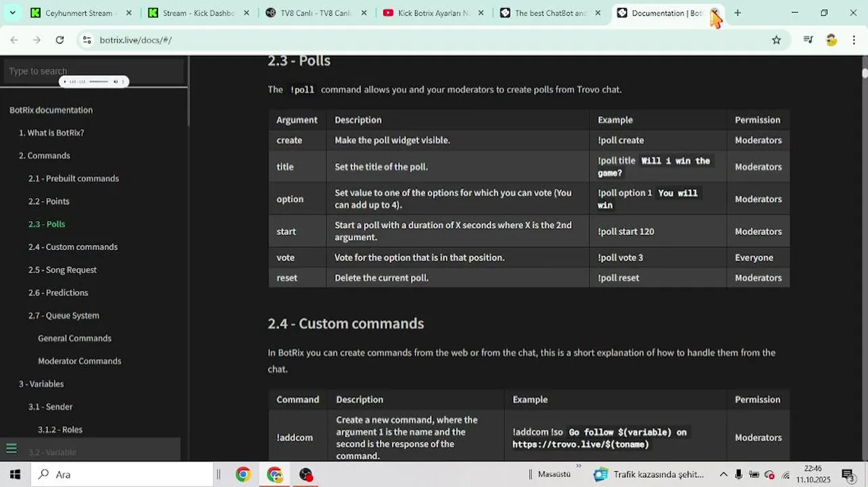Screen dimensions: 868x487
Task: Open '1. What is BotRix?' section
Action: (51, 133)
